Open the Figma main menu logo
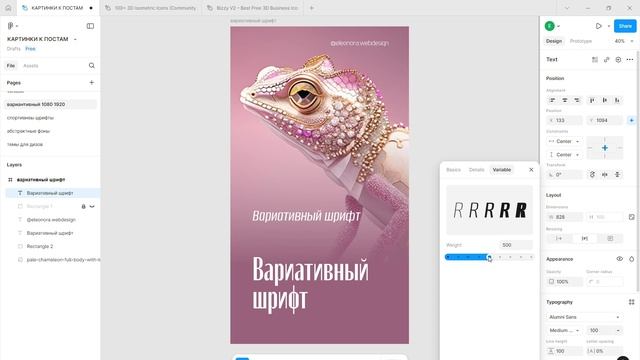The height and width of the screenshot is (360, 640). tap(11, 26)
